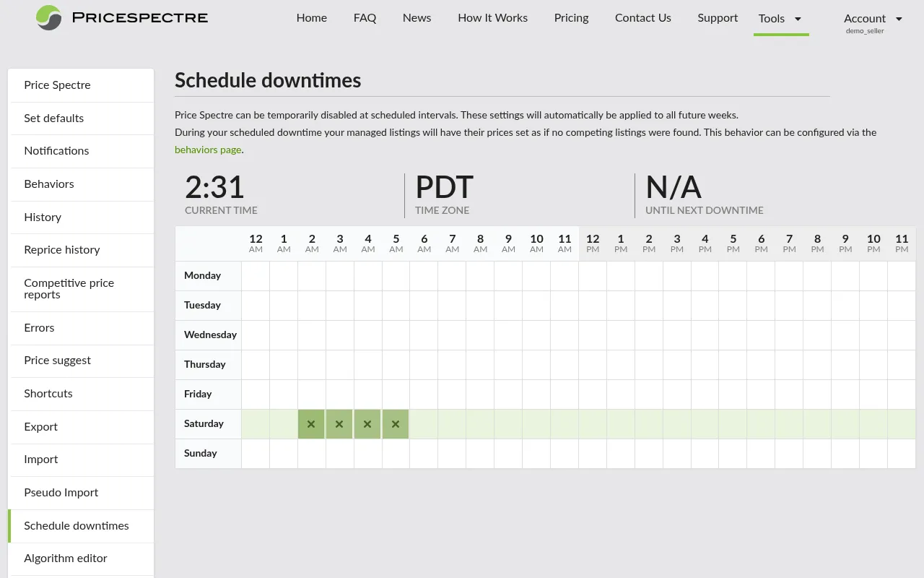The height and width of the screenshot is (578, 924).
Task: Toggle a downtime on Wednesday at 6 PM
Action: (x=761, y=335)
